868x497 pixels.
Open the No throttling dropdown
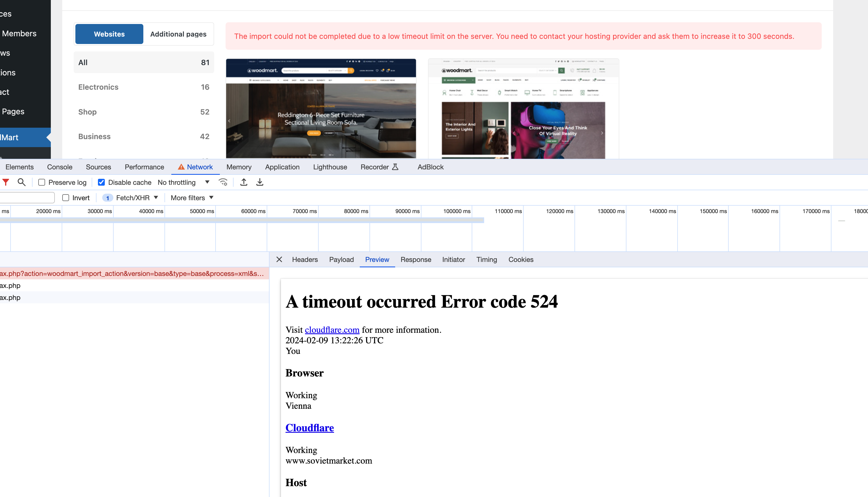(184, 182)
